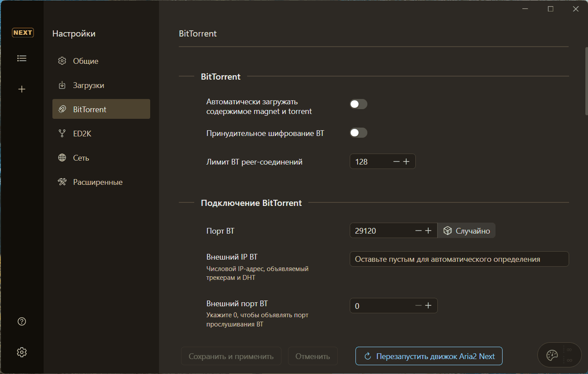Add a new download with plus icon
Image resolution: width=588 pixels, height=374 pixels.
click(x=22, y=89)
